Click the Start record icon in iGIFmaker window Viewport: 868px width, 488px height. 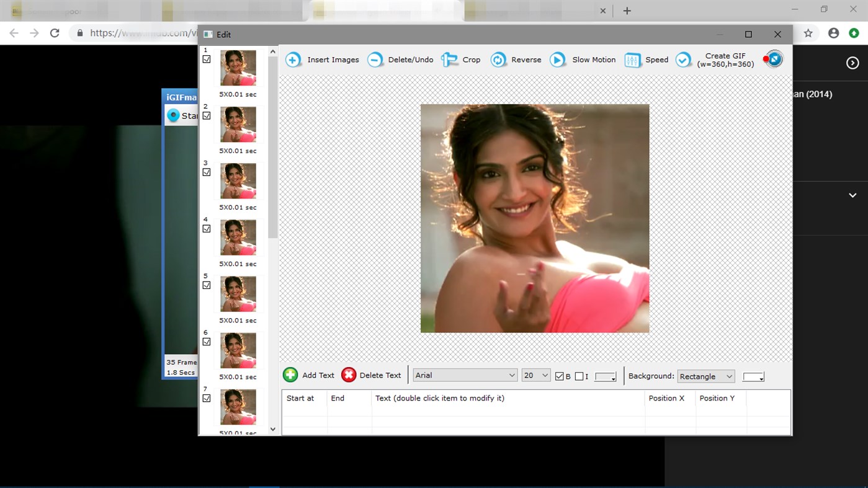(173, 115)
